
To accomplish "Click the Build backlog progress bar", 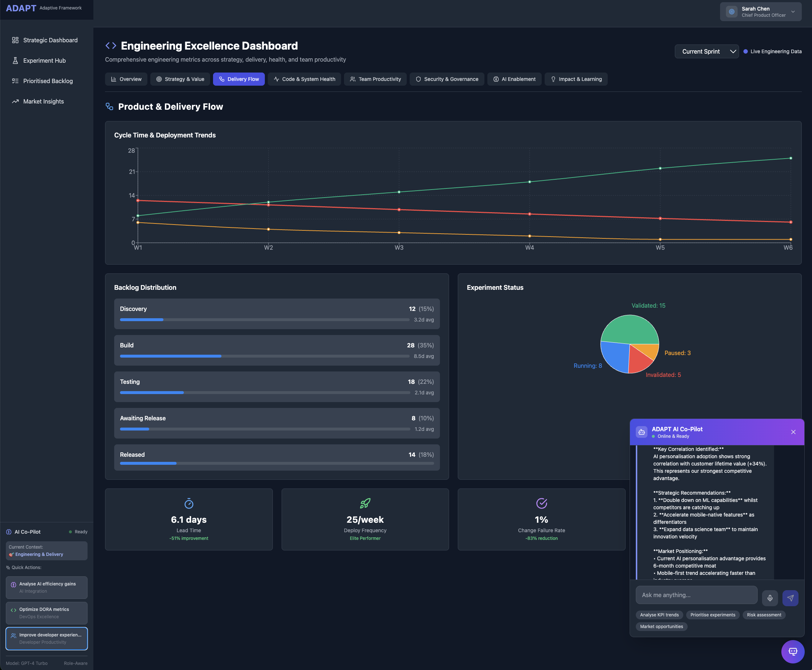I will pyautogui.click(x=264, y=356).
